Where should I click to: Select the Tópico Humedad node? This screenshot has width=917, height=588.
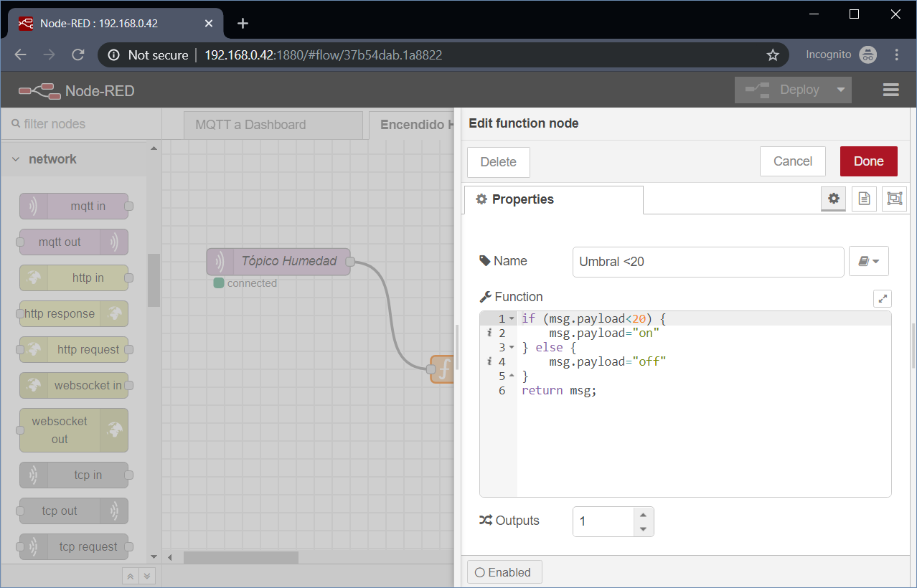pyautogui.click(x=278, y=261)
